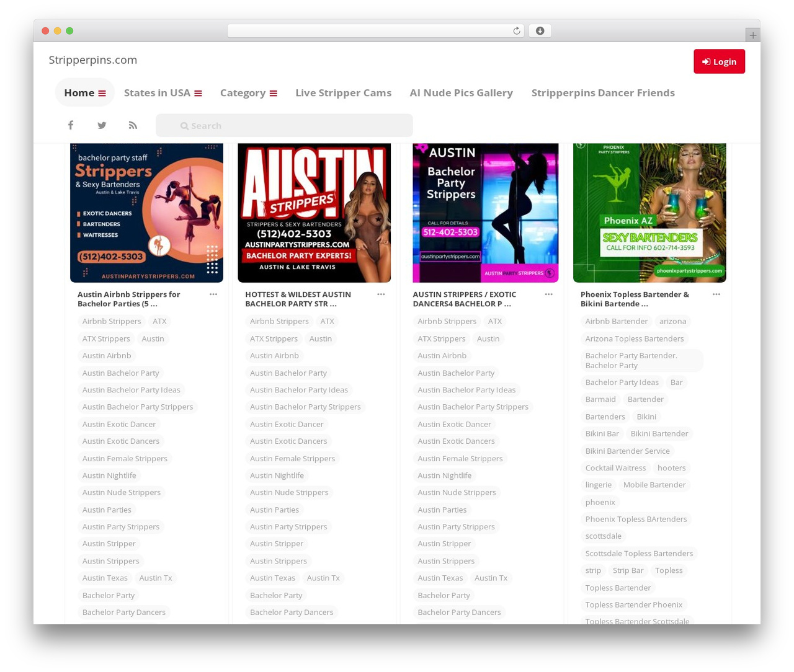Select the Arizona Topless Bartenders tag

pyautogui.click(x=635, y=338)
